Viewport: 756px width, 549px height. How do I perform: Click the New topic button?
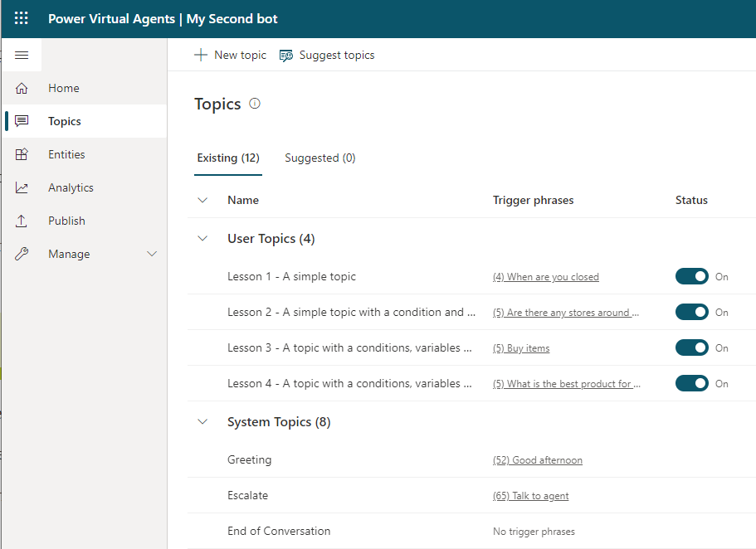click(x=230, y=55)
